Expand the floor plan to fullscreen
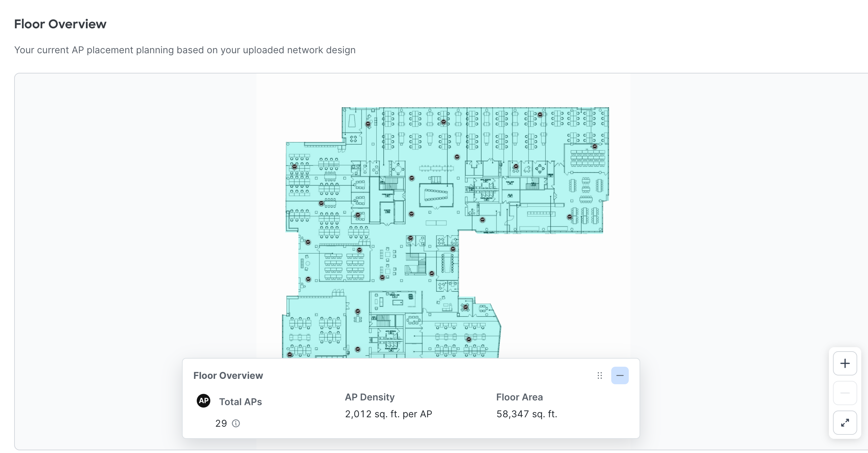This screenshot has height=453, width=868. tap(845, 423)
